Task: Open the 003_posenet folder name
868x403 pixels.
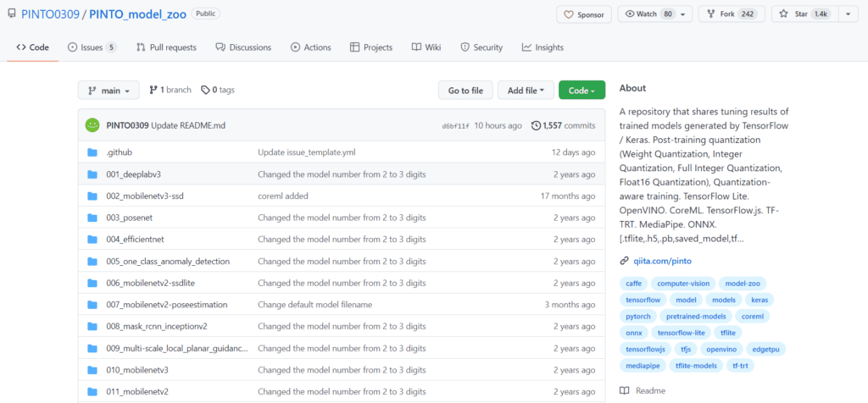Action: (x=129, y=218)
